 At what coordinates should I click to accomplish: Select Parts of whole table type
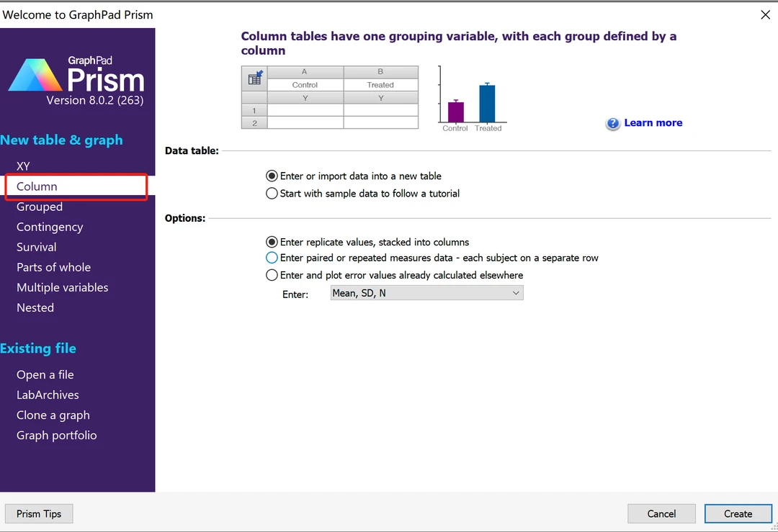click(53, 267)
